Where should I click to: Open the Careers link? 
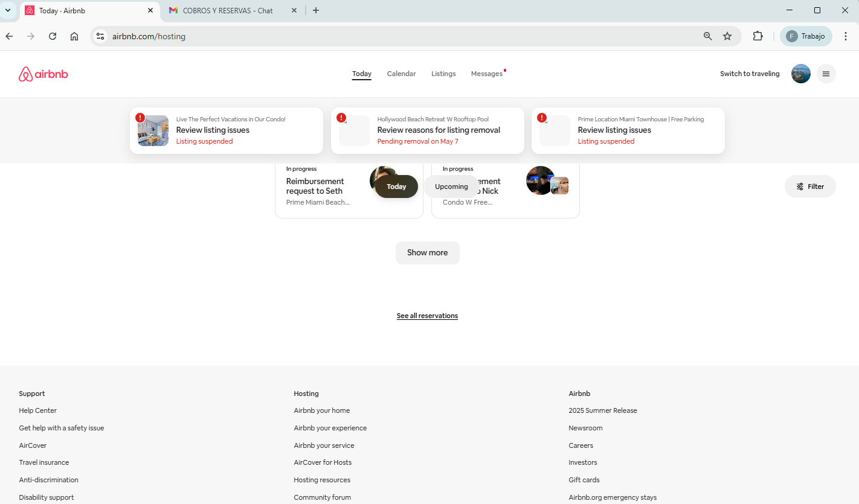coord(581,445)
